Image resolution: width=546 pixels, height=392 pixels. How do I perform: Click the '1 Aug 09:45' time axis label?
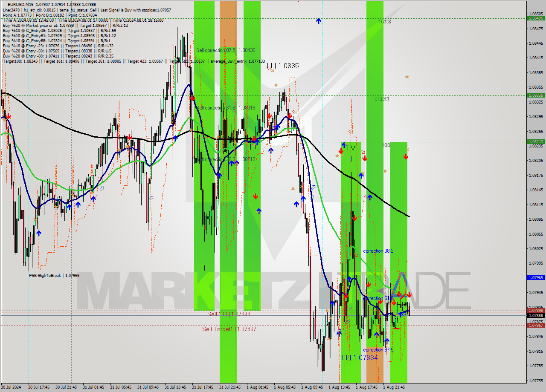[312, 387]
